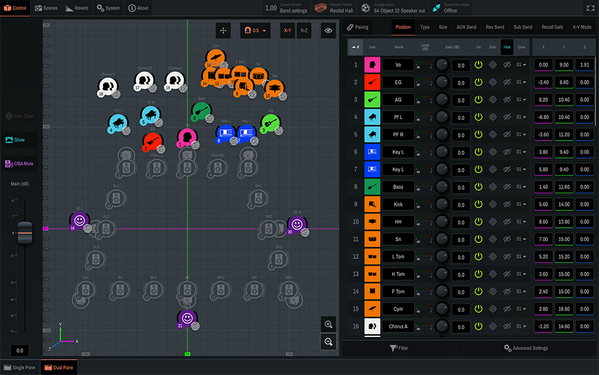Click the X value field for Vo
Screen dimensions: 600x375
(543, 65)
